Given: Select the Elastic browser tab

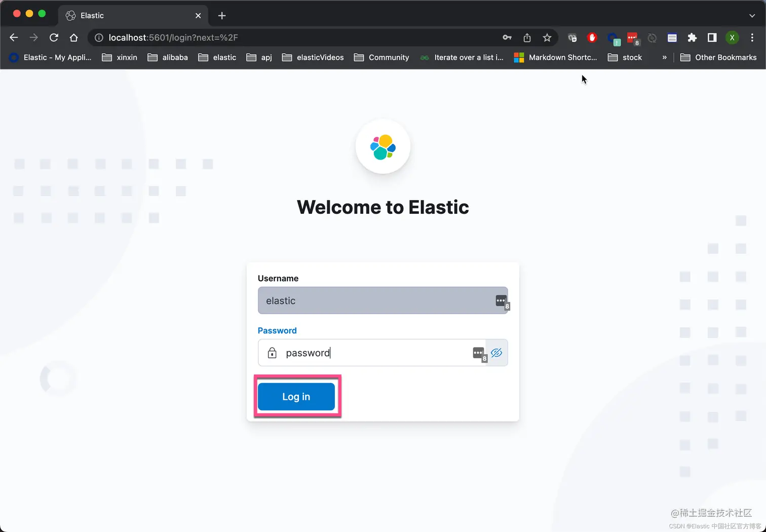Looking at the screenshot, I should coord(133,16).
